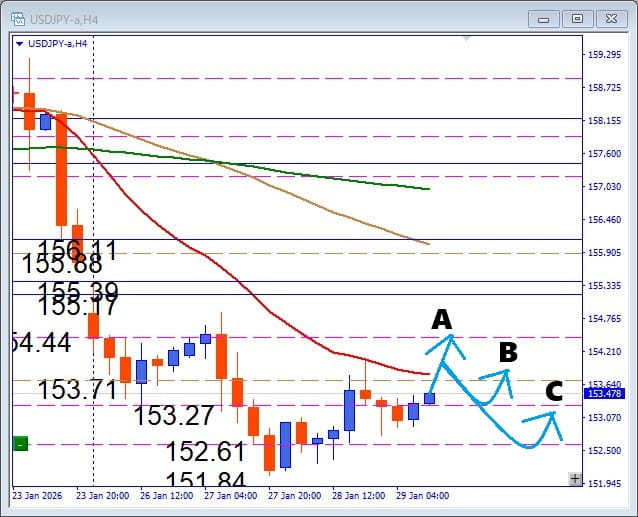The height and width of the screenshot is (517, 638).
Task: Click the 155.335 price scale value
Action: 605,286
